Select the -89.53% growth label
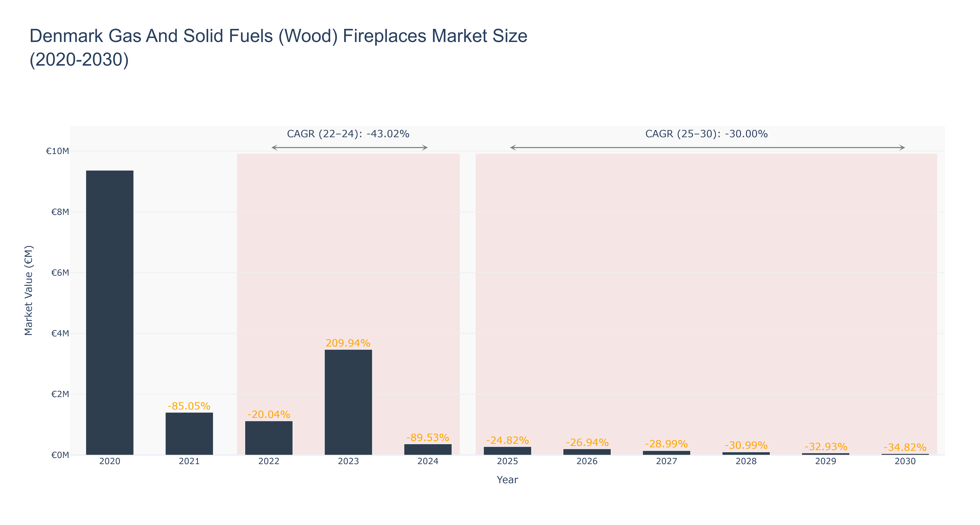The width and height of the screenshot is (980, 525). coord(428,437)
